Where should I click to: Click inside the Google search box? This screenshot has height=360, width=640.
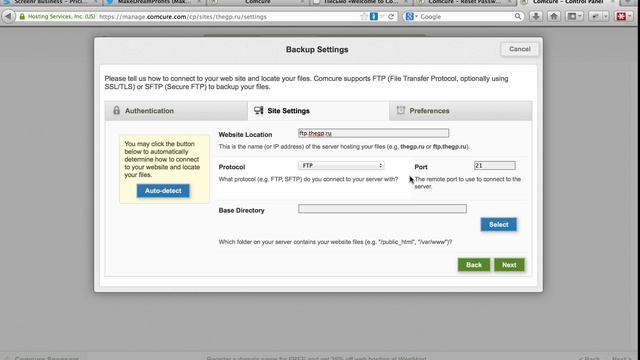coord(465,17)
